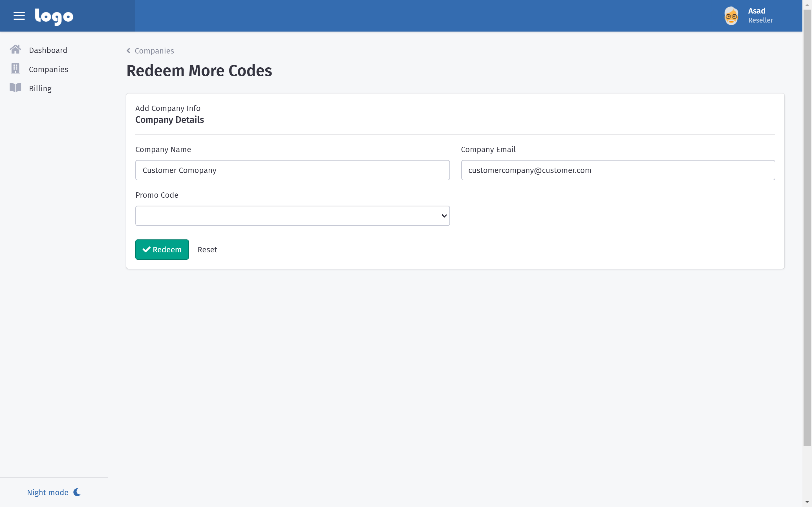Open the Promo Code dropdown
812x507 pixels.
pos(292,215)
